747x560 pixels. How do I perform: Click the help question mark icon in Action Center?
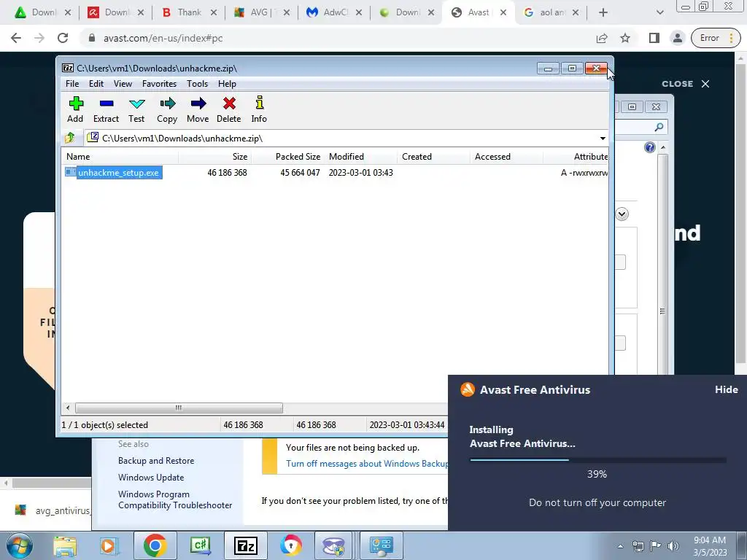point(650,147)
